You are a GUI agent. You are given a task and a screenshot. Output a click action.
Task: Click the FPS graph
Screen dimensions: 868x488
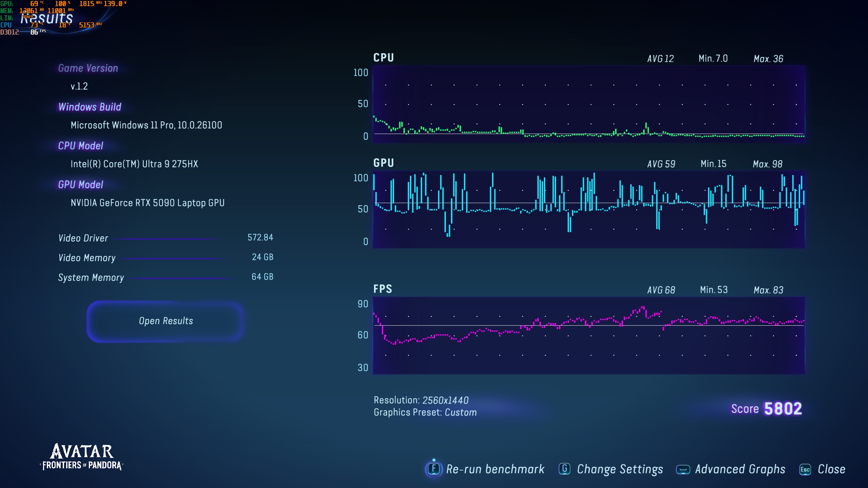coord(589,335)
